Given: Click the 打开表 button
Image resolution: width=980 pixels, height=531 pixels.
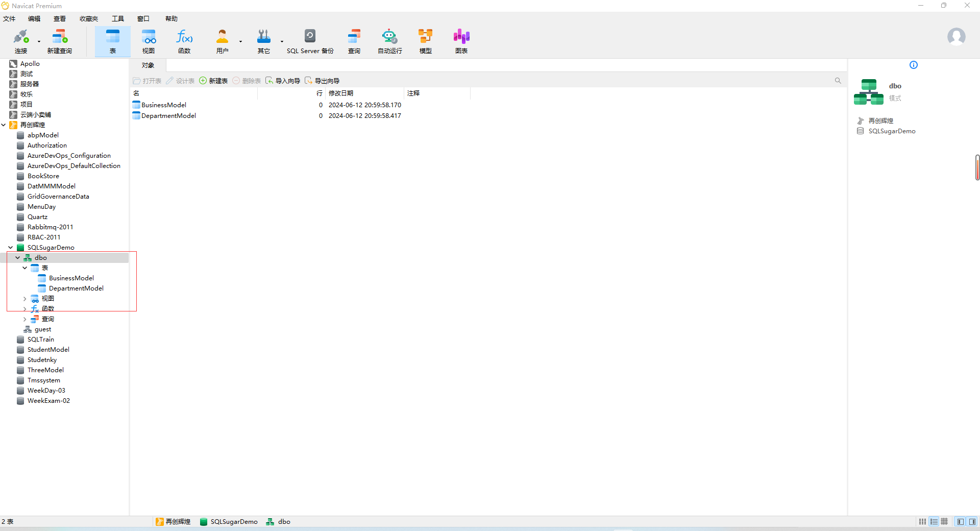Looking at the screenshot, I should (x=147, y=81).
